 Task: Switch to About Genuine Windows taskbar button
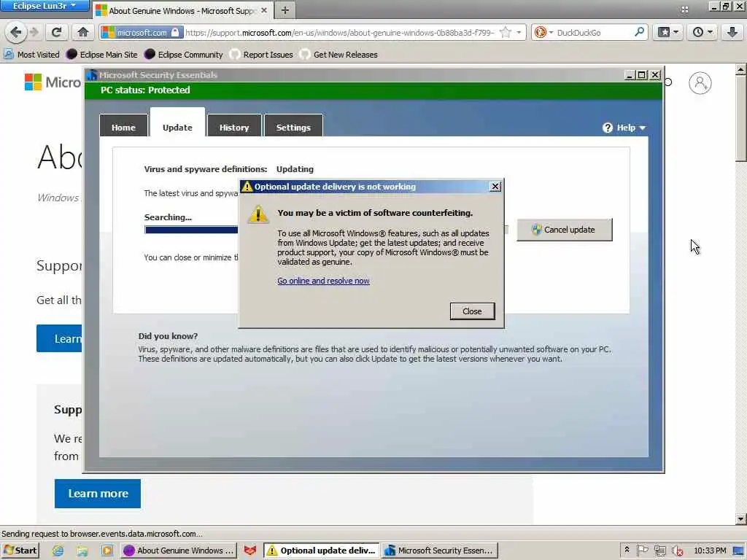pyautogui.click(x=179, y=551)
